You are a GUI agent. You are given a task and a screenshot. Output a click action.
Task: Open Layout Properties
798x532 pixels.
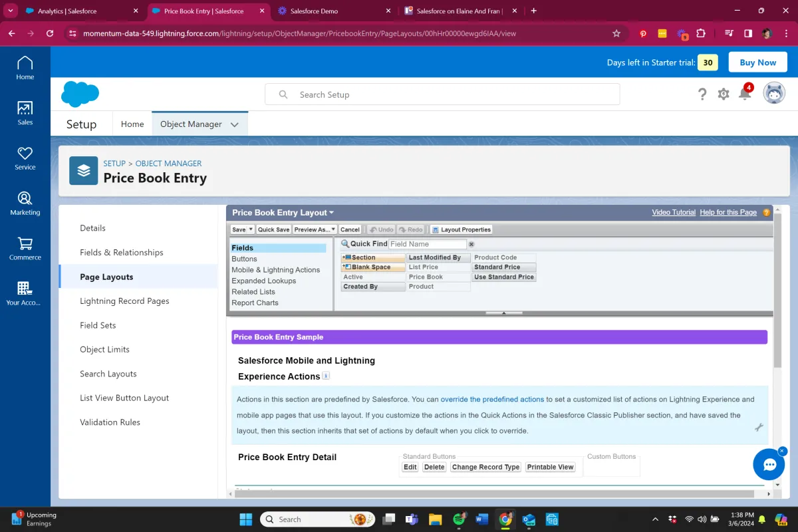tap(462, 229)
